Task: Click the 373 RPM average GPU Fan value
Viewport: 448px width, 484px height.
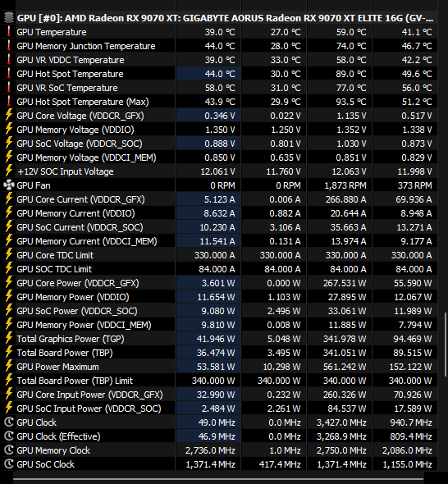Action: (x=414, y=185)
